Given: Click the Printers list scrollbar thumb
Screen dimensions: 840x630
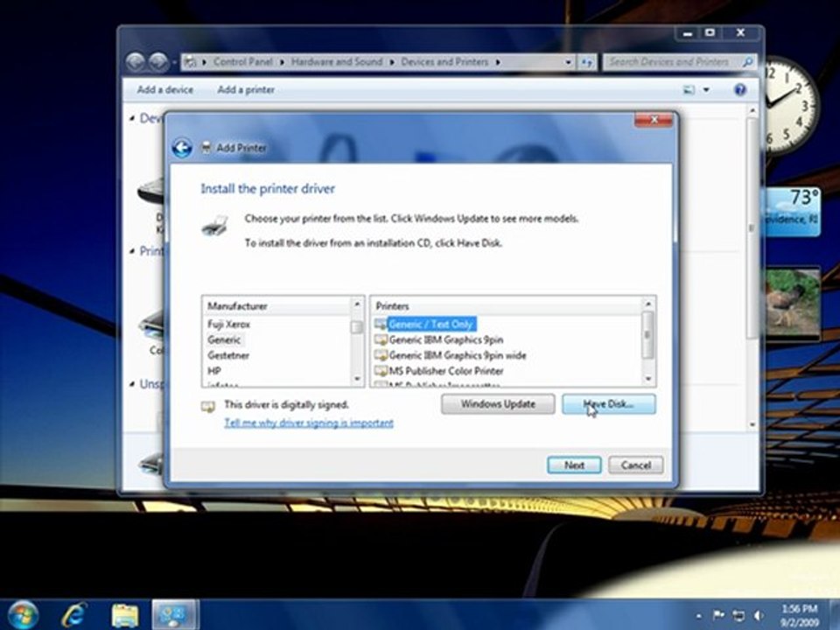Looking at the screenshot, I should 647,335.
